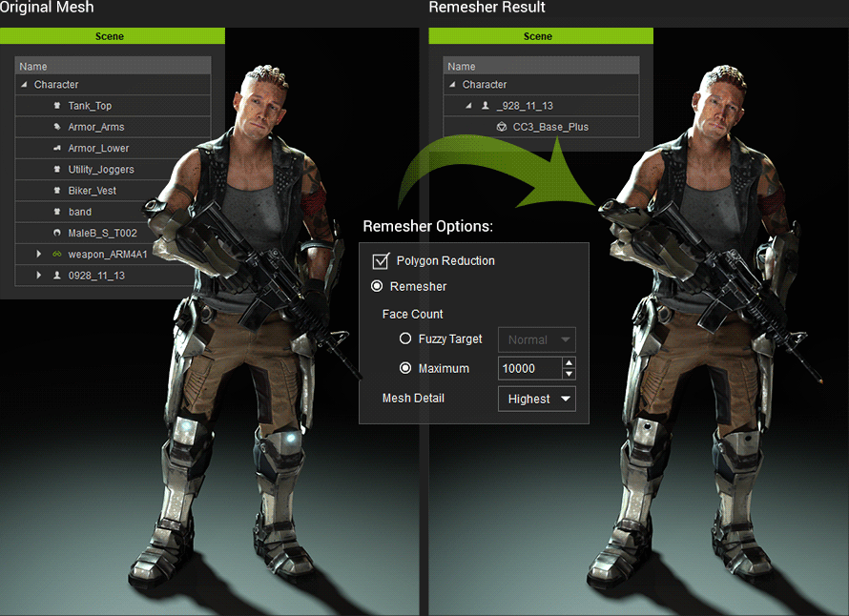This screenshot has height=616, width=849.
Task: Expand the weapon_ARM4A1 tree node
Action: [x=39, y=255]
